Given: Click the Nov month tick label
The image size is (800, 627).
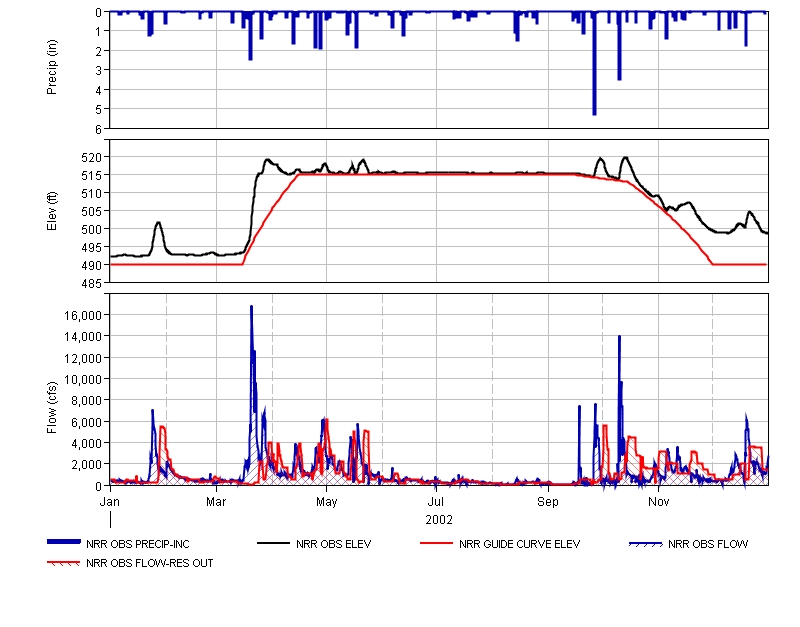Looking at the screenshot, I should (659, 502).
